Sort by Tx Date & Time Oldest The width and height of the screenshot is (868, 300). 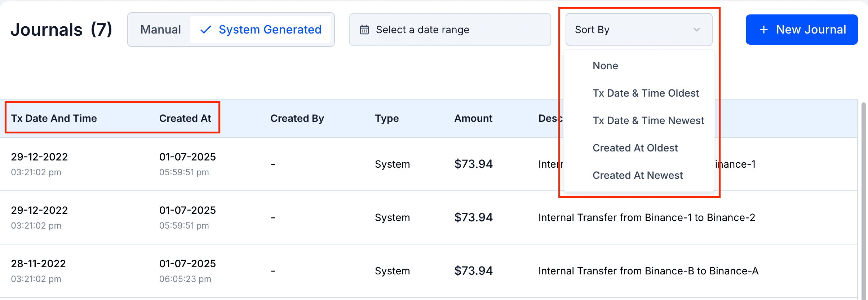[x=646, y=93]
